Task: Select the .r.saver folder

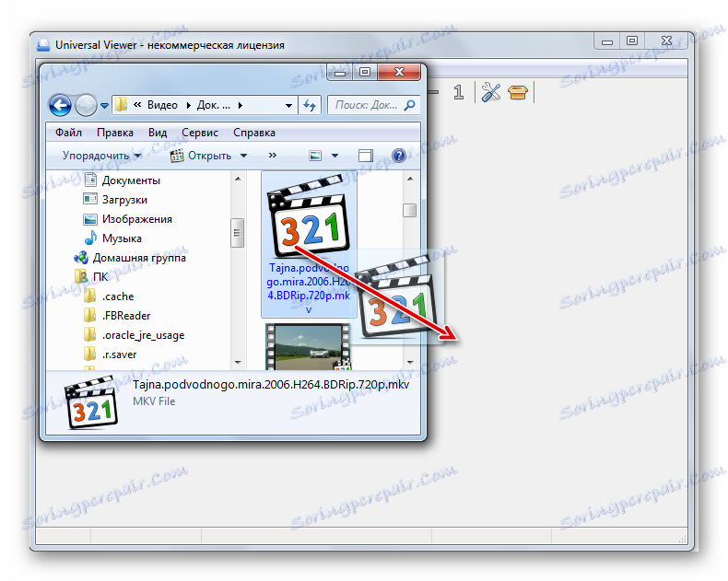Action: pos(119,354)
